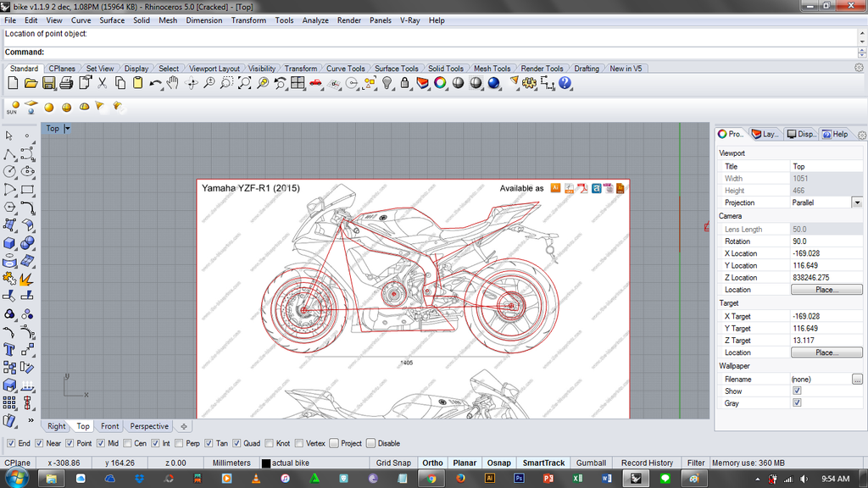The image size is (868, 488).
Task: Uncheck the Wallpaper Show checkbox
Action: pos(797,391)
